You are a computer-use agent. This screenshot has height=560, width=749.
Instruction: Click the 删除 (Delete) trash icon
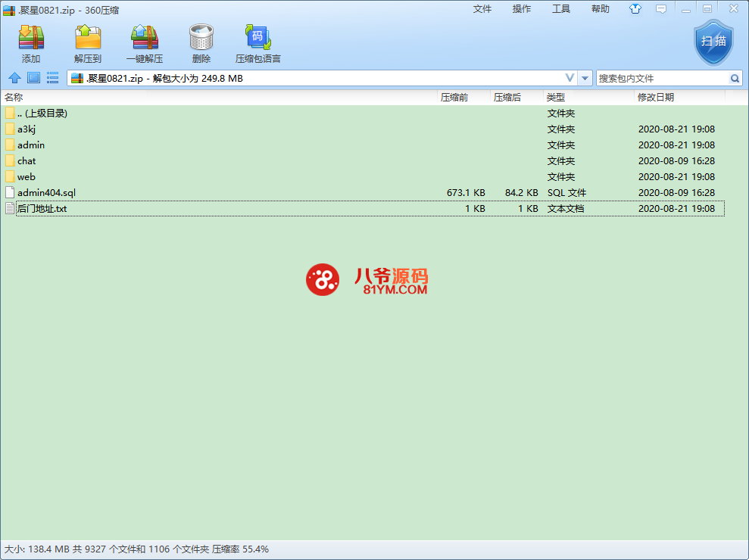pos(201,38)
